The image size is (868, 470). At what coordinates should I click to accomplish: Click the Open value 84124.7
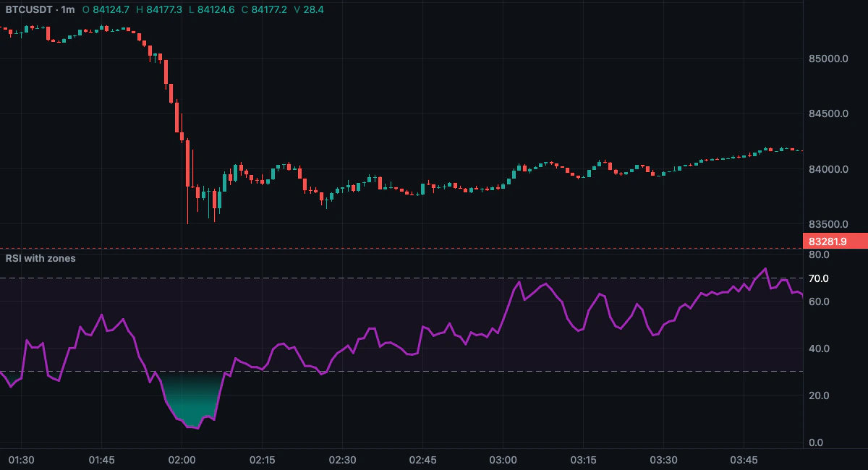(x=113, y=10)
